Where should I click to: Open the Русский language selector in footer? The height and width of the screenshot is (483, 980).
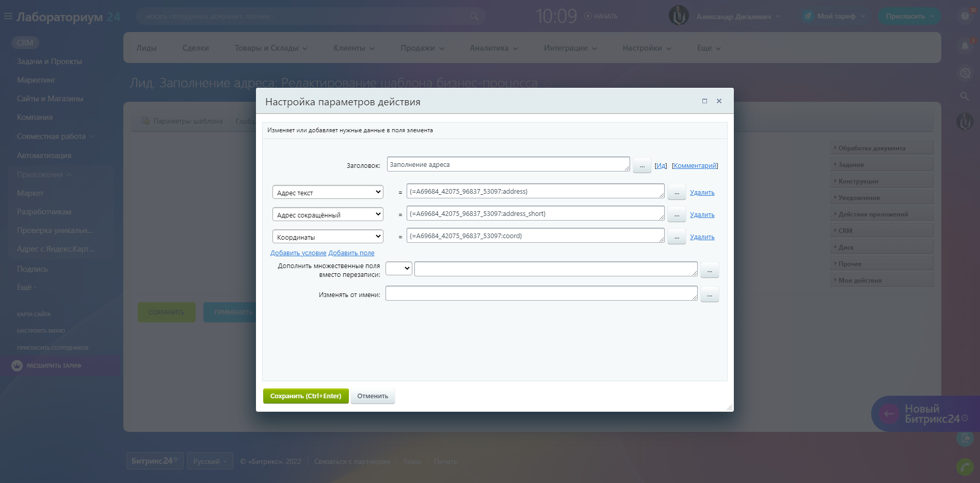point(210,461)
